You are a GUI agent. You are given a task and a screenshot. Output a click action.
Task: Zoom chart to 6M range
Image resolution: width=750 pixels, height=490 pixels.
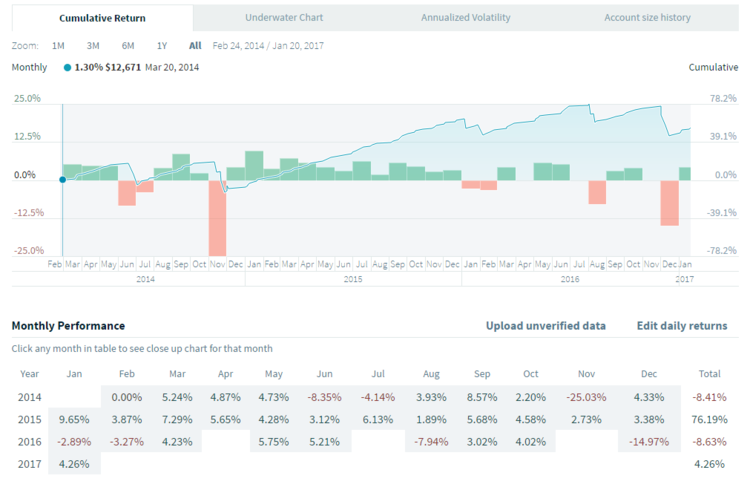click(128, 46)
